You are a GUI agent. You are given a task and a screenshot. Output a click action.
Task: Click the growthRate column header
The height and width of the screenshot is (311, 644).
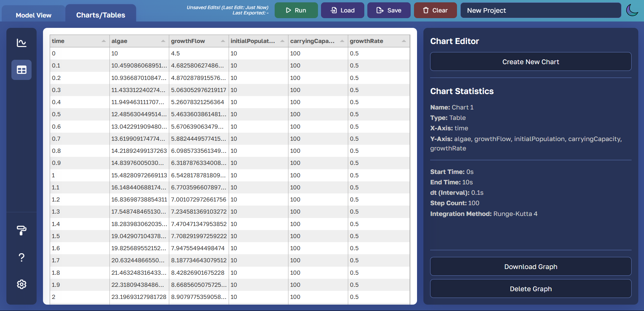[379, 41]
